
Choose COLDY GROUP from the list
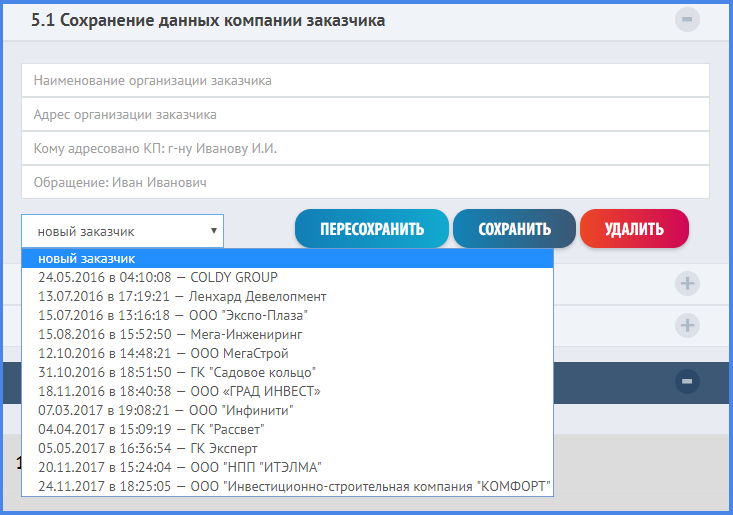[287, 277]
